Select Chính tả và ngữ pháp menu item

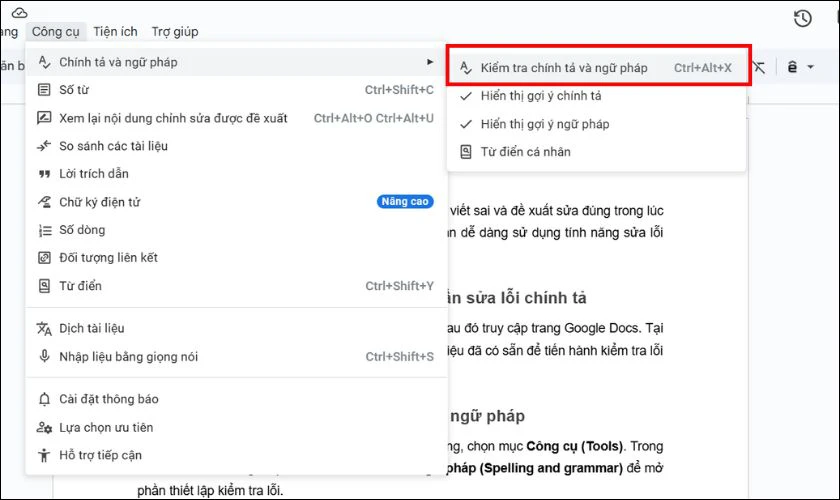[236, 62]
